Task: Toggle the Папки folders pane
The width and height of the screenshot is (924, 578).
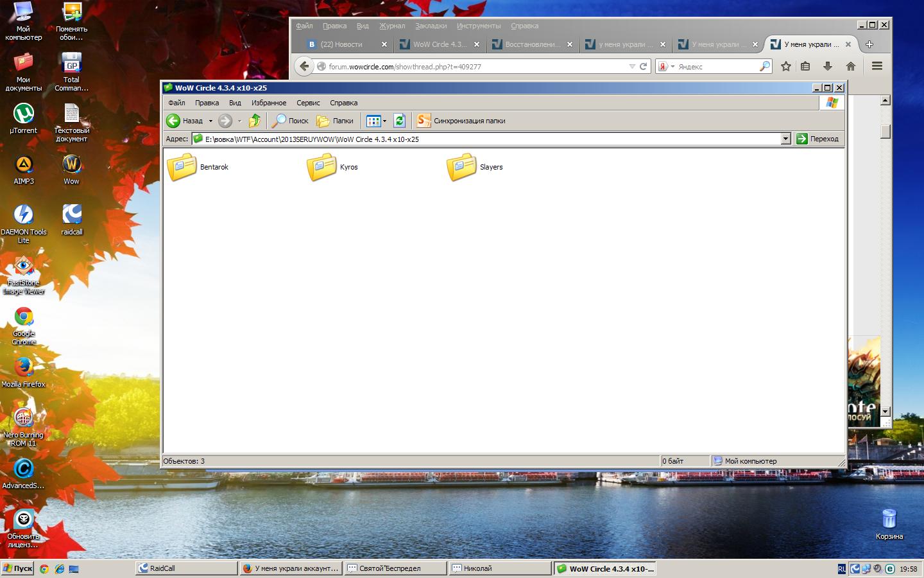Action: click(x=335, y=121)
